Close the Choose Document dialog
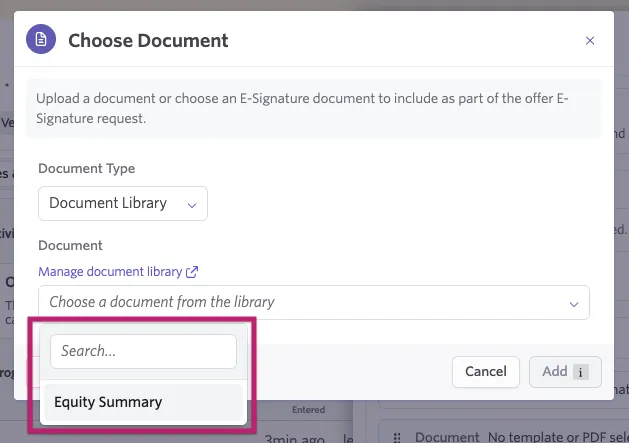Image resolution: width=629 pixels, height=443 pixels. point(590,41)
